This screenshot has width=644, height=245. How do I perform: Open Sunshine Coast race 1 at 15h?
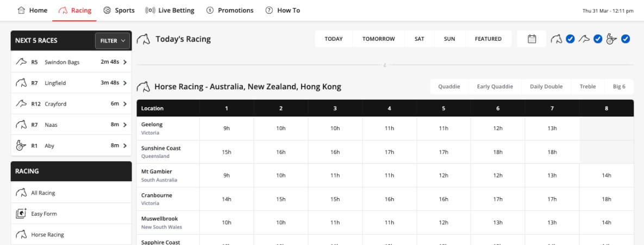click(x=227, y=152)
